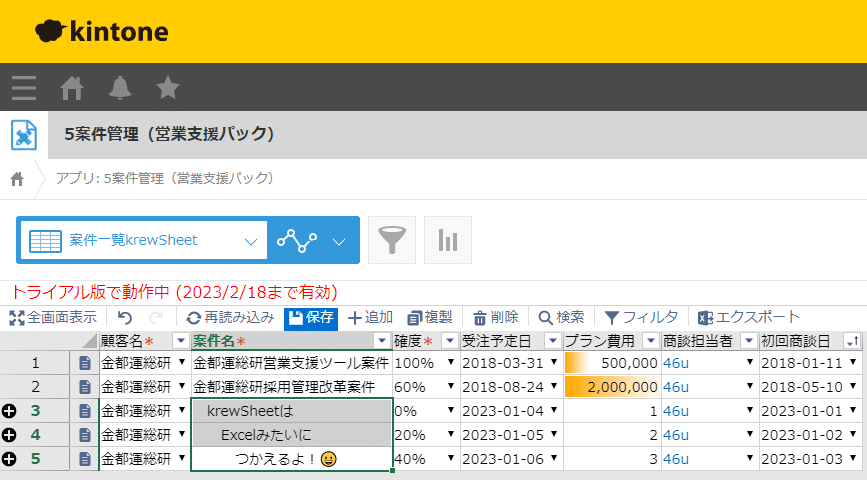
Task: Select プラン費用 cell 2,000,000
Action: [612, 387]
